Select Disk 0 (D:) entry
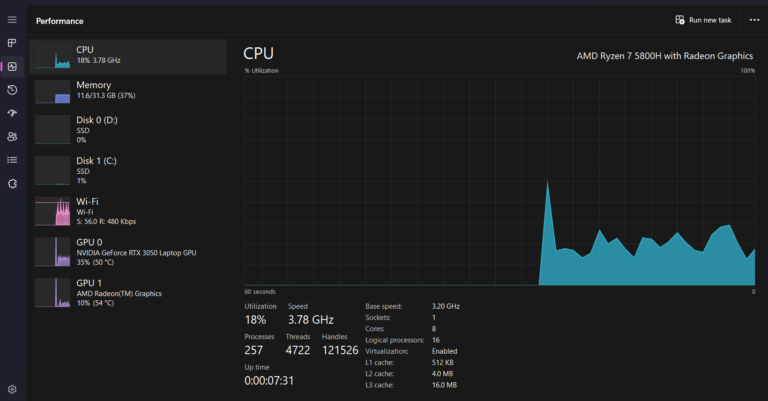The height and width of the screenshot is (401, 768). coord(128,130)
